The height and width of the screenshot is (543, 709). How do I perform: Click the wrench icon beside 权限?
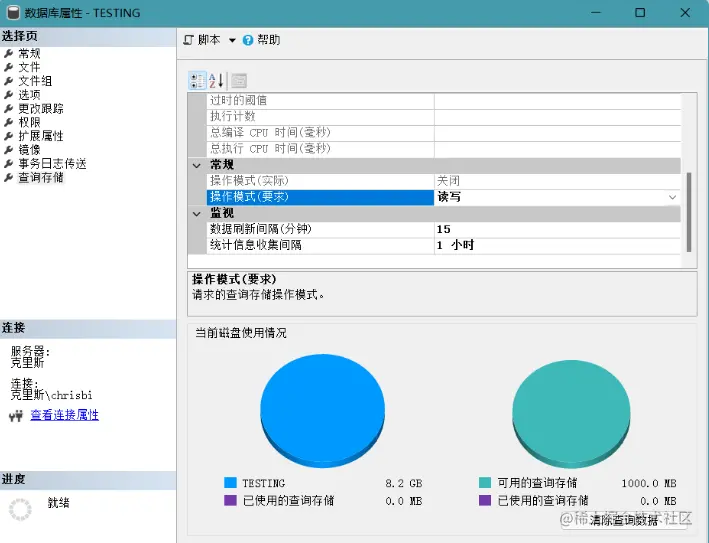click(x=8, y=123)
